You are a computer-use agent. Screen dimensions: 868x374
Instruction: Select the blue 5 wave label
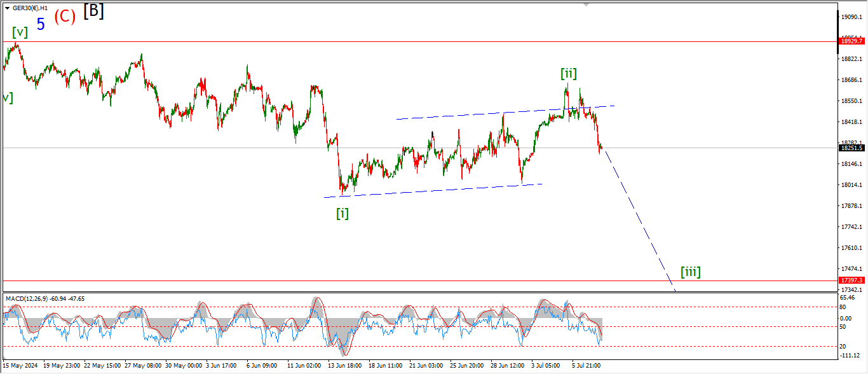click(x=41, y=25)
